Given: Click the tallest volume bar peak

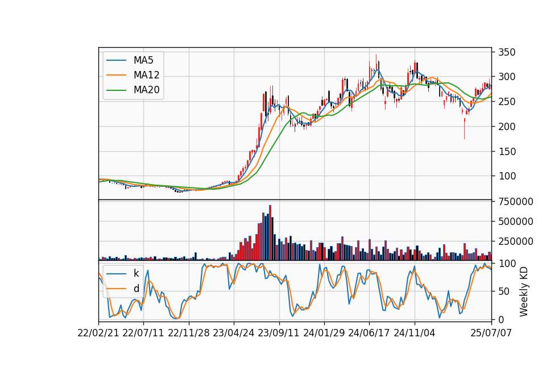Looking at the screenshot, I should tap(270, 206).
